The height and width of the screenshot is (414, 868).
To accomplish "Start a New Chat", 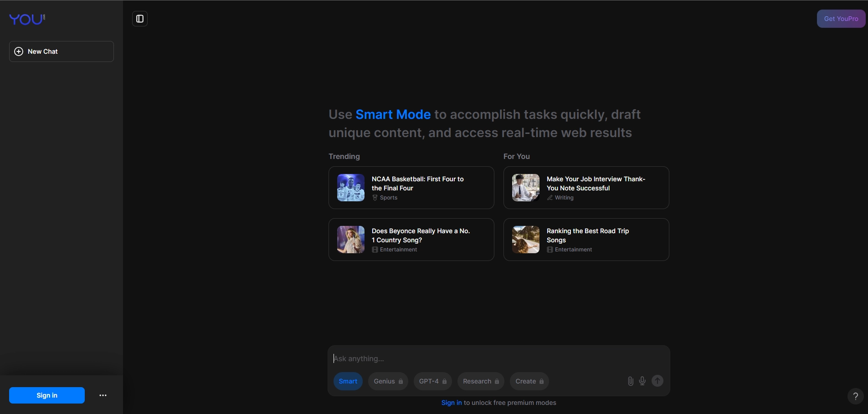I will click(x=62, y=51).
